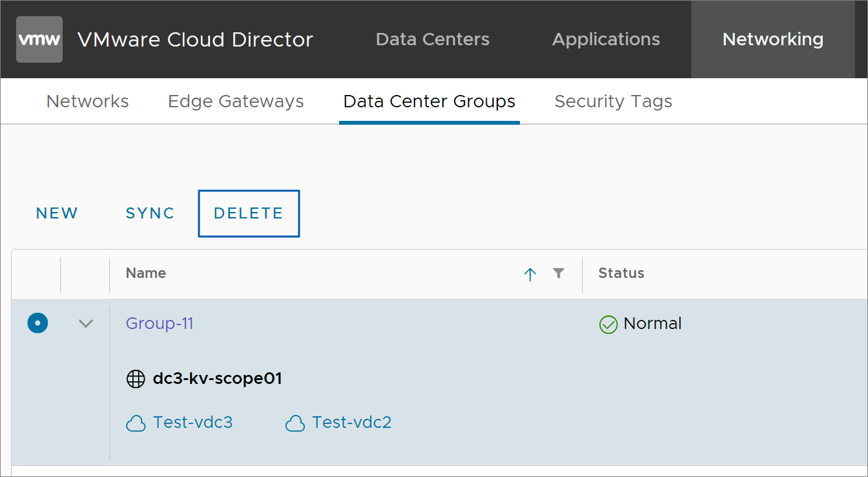This screenshot has width=868, height=477.
Task: Click the VMware Cloud Director title
Action: (x=195, y=39)
